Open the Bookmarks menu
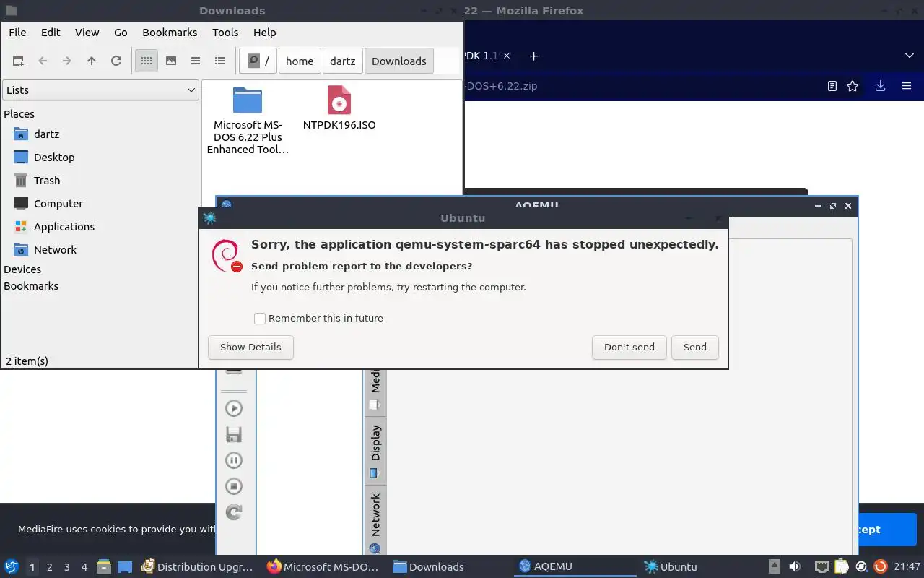The image size is (924, 578). (x=170, y=33)
